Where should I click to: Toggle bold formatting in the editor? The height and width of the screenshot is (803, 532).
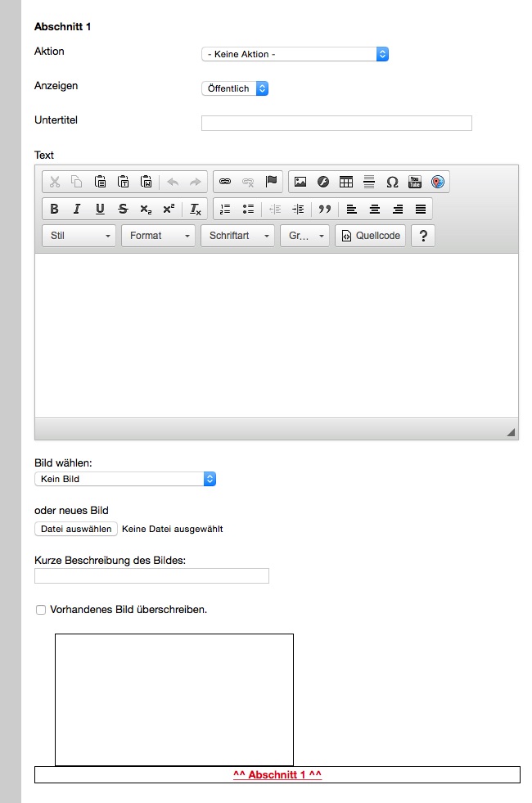pyautogui.click(x=54, y=209)
